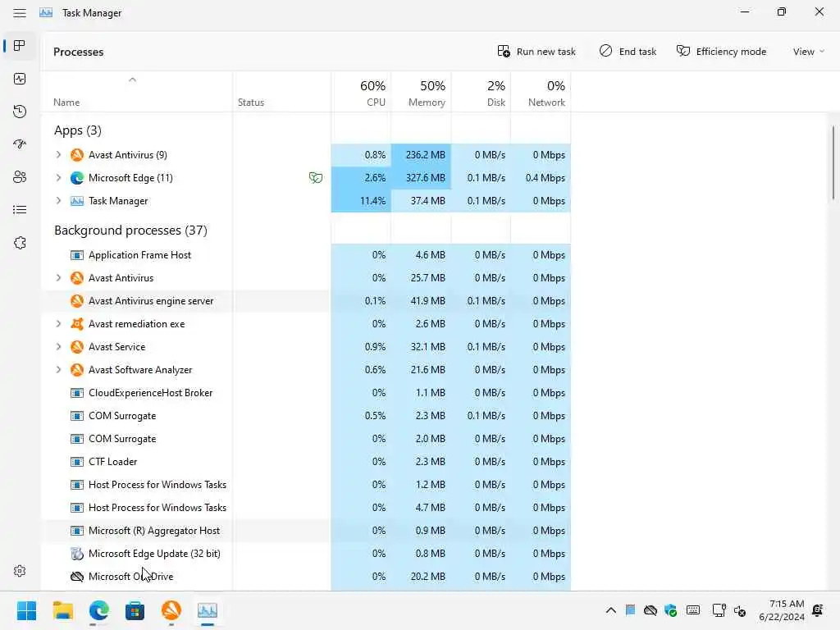Click the Microsoft OneDrive process icon
Screen dimensions: 840x630
coord(77,577)
